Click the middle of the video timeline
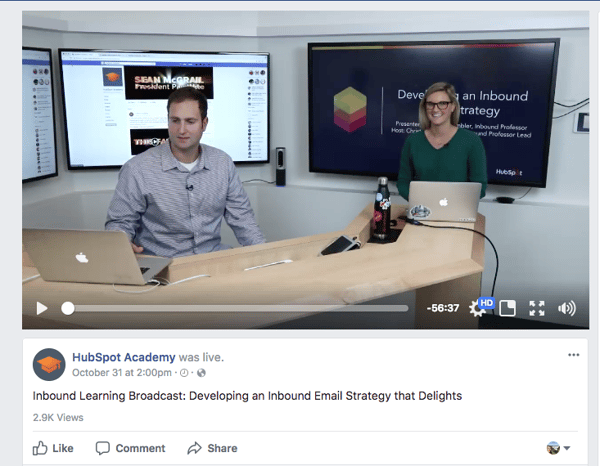 coord(235,308)
